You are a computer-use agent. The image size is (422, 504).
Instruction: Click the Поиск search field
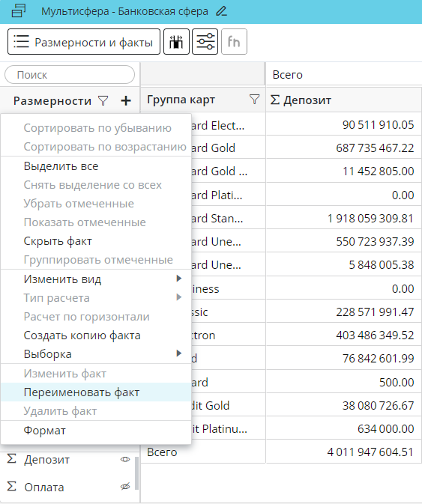click(70, 75)
